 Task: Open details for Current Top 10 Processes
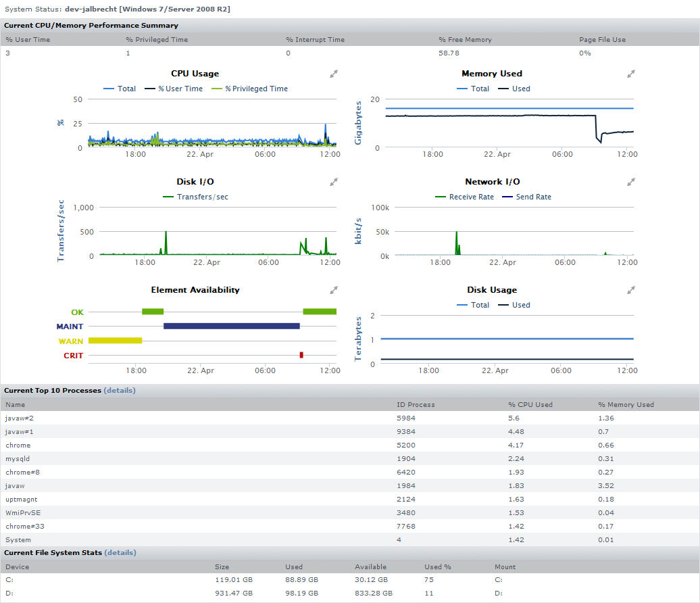(x=120, y=391)
